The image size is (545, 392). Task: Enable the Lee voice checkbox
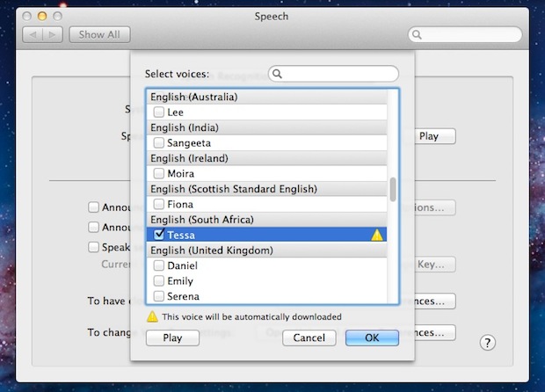pos(159,112)
